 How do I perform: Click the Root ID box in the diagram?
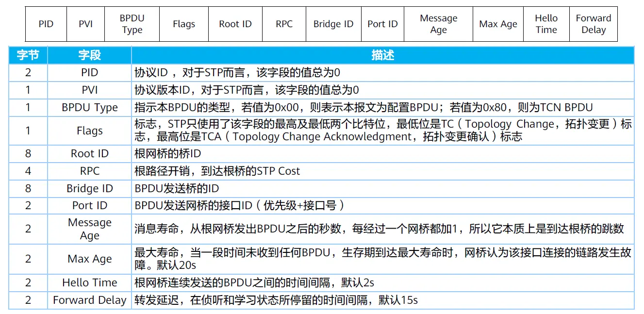(x=235, y=24)
